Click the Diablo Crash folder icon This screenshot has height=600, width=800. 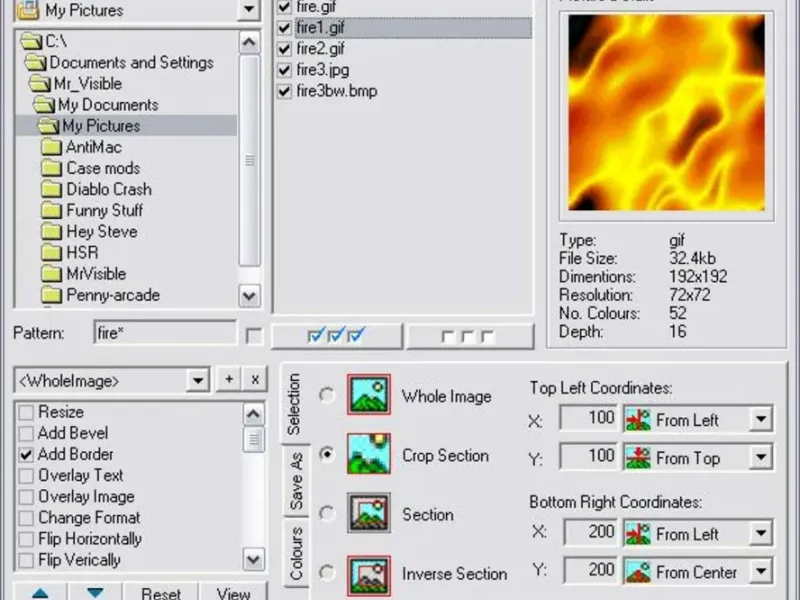[x=51, y=189]
